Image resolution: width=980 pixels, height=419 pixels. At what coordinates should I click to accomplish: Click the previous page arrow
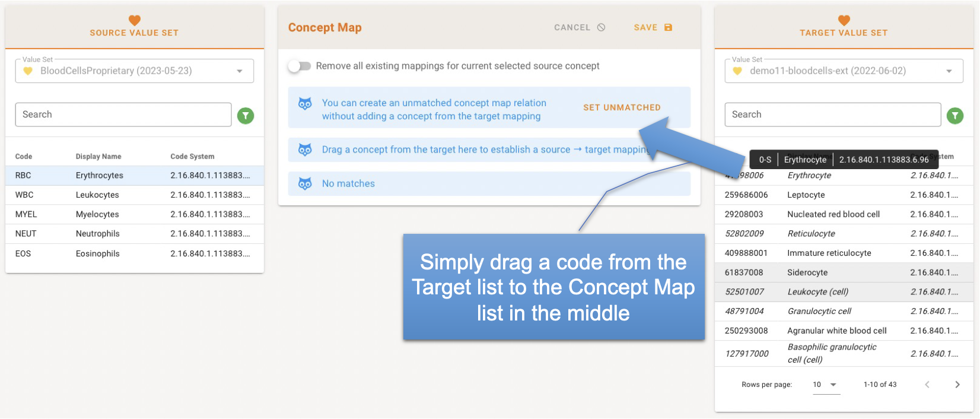pos(927,385)
